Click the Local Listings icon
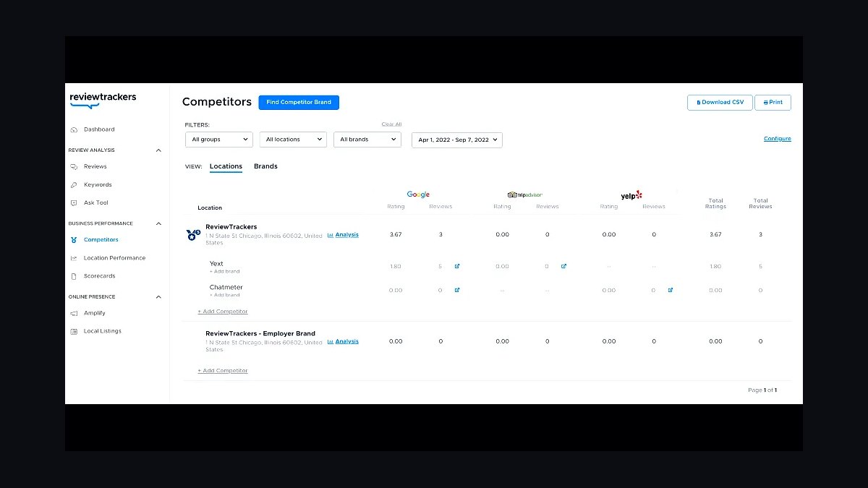 coord(74,331)
